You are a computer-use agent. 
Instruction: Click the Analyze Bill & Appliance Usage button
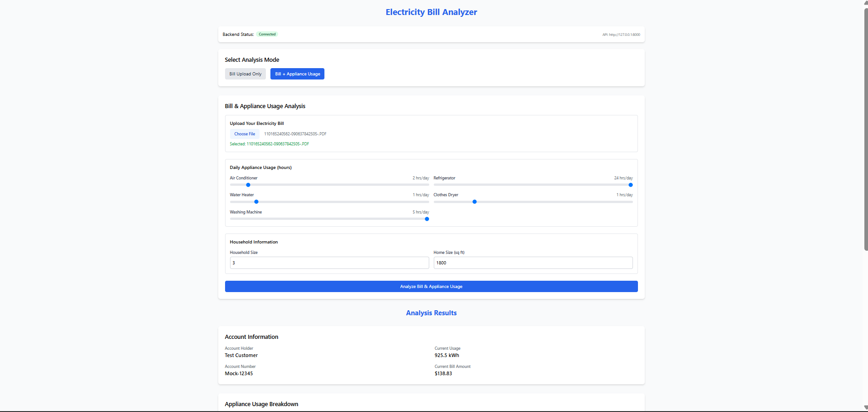coord(431,286)
